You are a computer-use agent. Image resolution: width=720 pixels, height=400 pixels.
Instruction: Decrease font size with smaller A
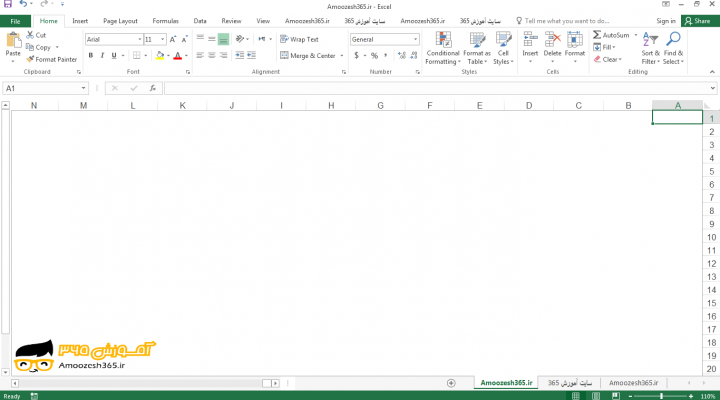click(x=184, y=39)
